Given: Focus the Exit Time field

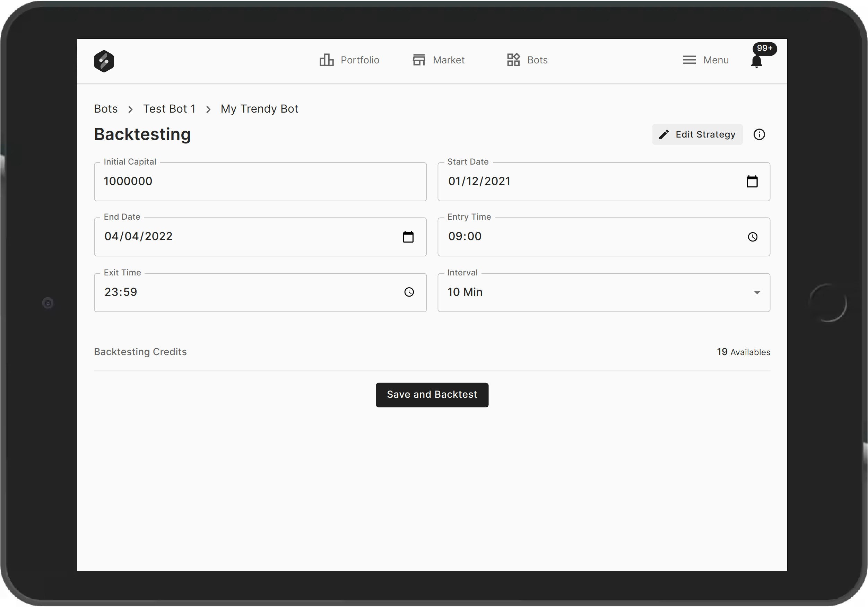Looking at the screenshot, I should coord(260,293).
